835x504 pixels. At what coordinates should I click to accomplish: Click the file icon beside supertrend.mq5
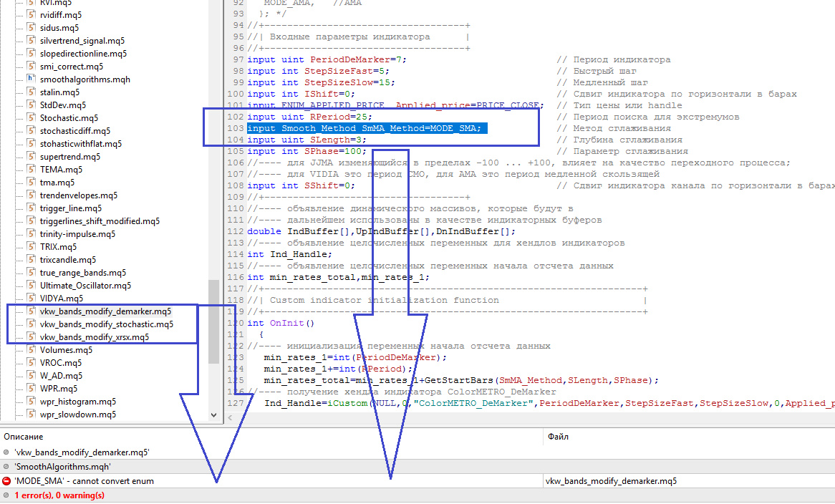(x=29, y=156)
